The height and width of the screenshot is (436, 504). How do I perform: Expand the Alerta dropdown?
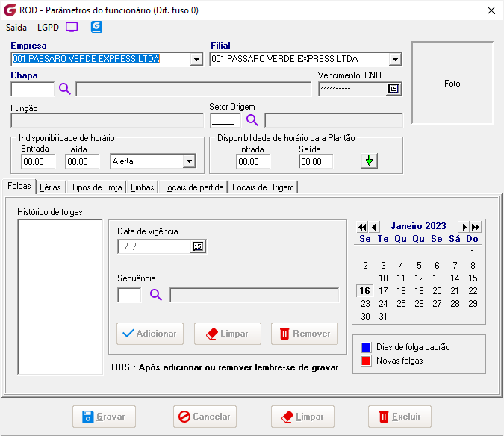click(x=190, y=161)
